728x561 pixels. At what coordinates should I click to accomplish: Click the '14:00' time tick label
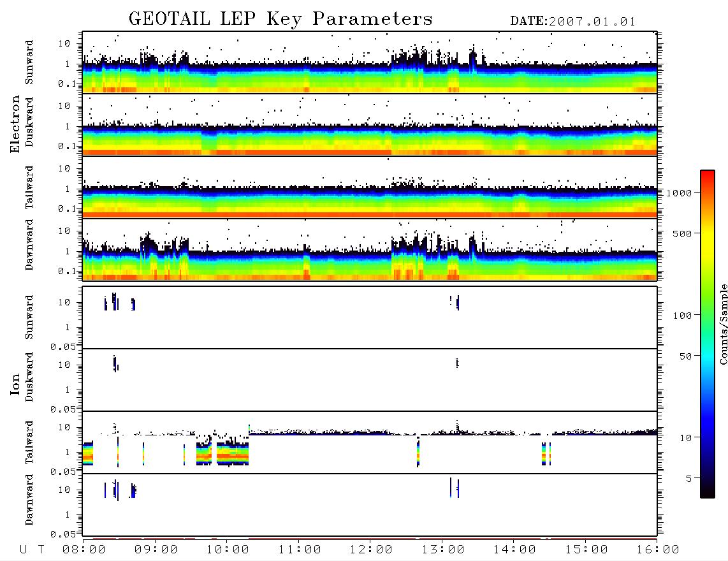tap(514, 550)
